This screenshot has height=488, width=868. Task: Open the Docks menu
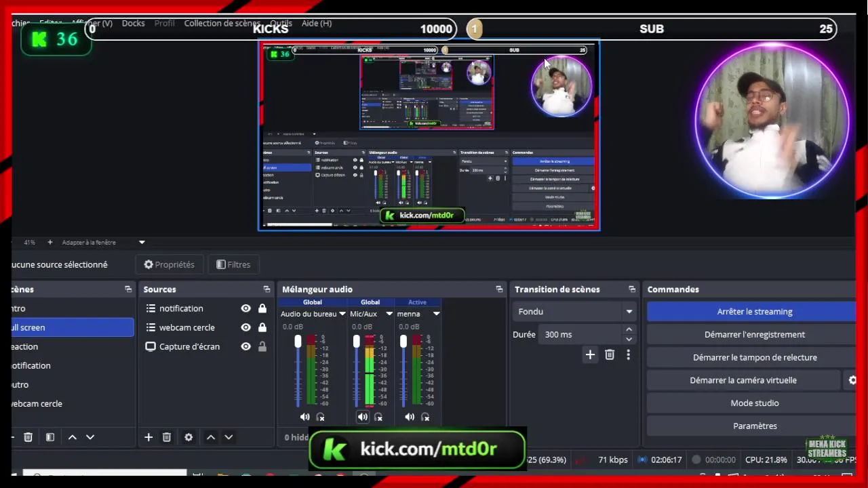pyautogui.click(x=134, y=23)
